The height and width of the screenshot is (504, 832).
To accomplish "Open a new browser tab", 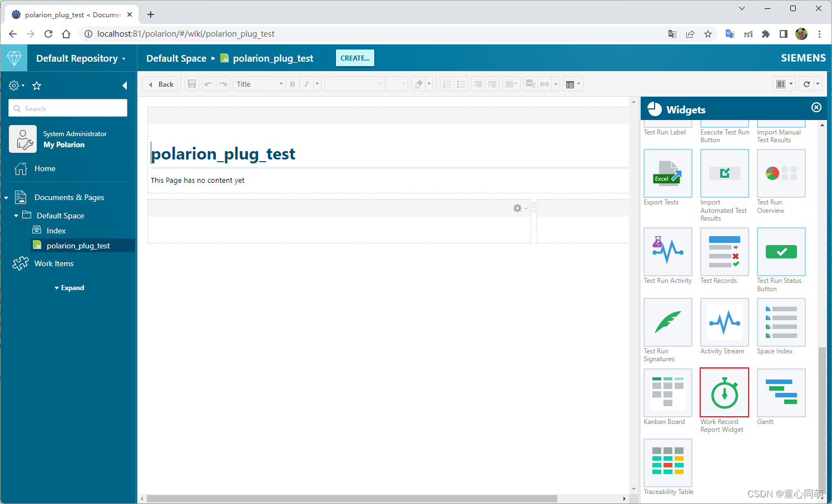I will (x=151, y=14).
